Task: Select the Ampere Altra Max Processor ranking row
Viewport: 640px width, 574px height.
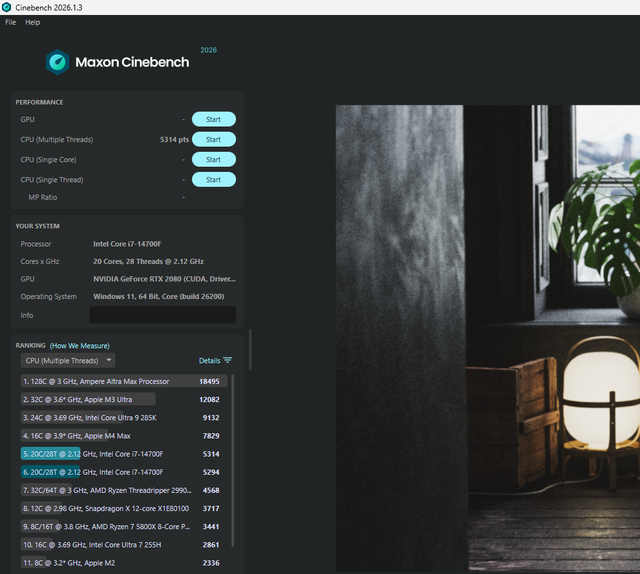Action: (124, 381)
